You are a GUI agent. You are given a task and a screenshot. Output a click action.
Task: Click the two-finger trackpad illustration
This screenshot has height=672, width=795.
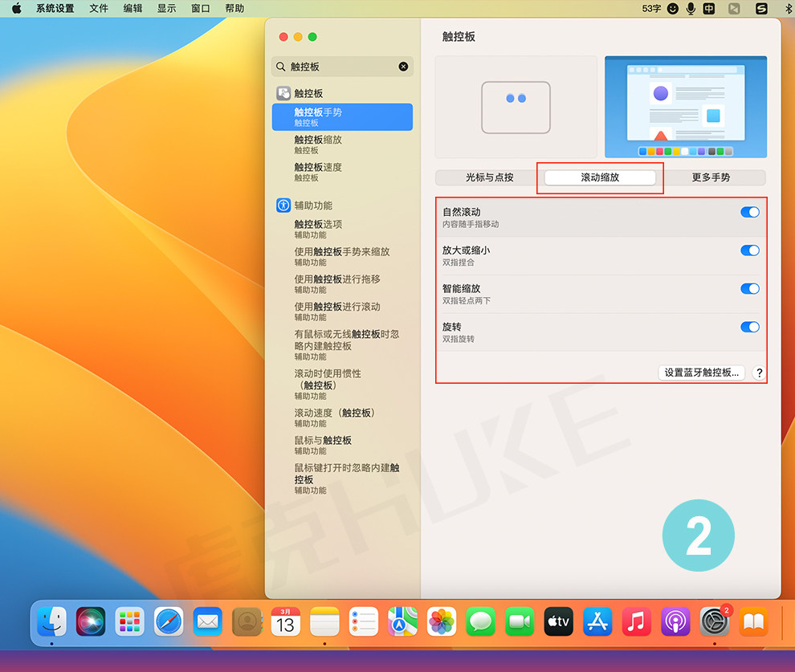516,107
